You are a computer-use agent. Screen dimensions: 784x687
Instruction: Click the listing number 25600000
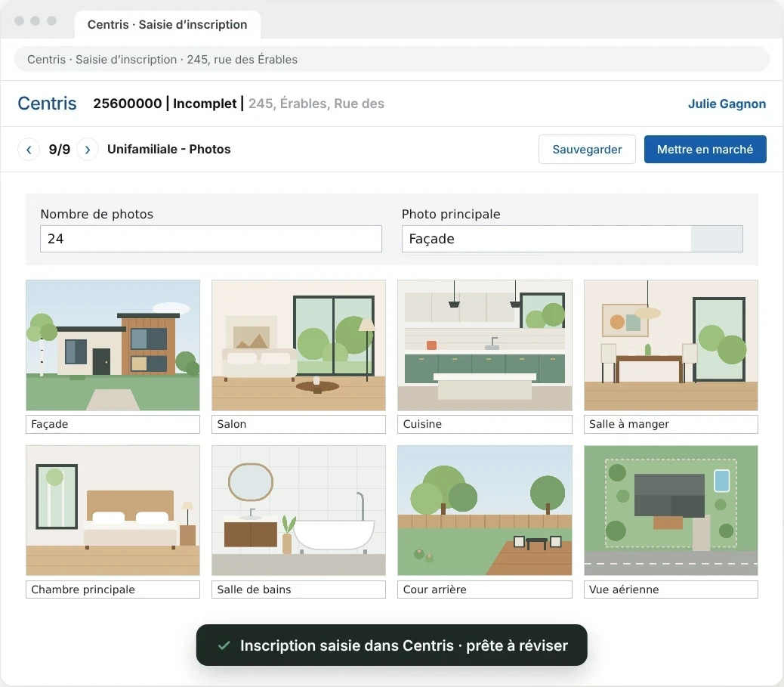point(128,104)
